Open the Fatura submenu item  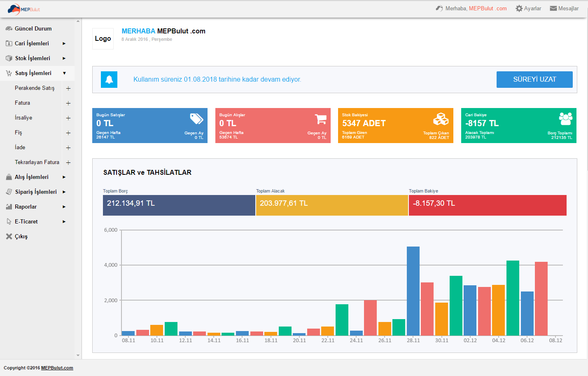tap(22, 103)
